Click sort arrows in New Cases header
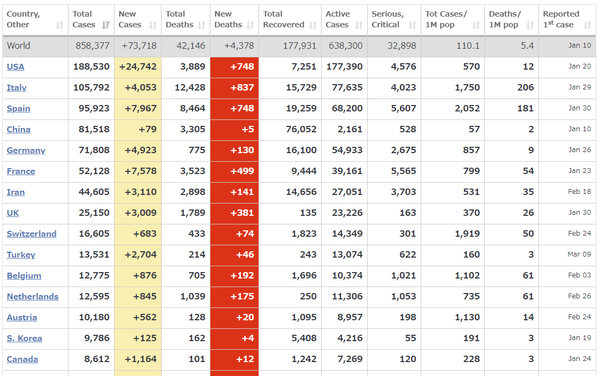The image size is (600, 376). [153, 25]
